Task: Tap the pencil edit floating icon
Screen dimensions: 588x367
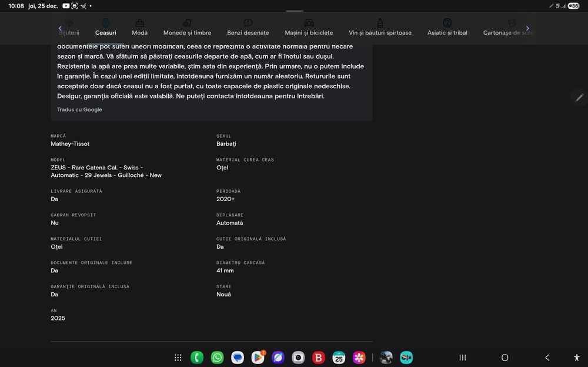Action: click(x=579, y=98)
